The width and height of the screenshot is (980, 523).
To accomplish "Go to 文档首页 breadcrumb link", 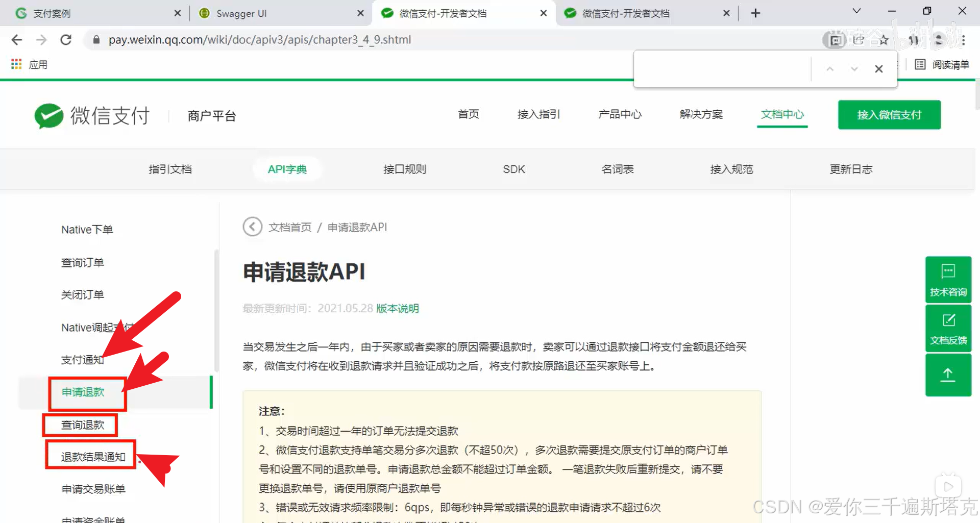I will click(290, 227).
